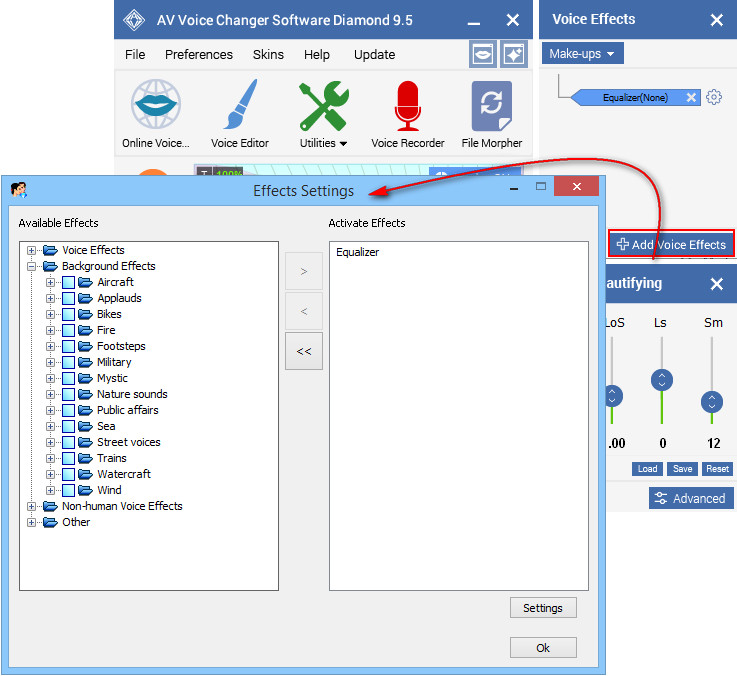
Task: Click the Ls slider handle
Action: tap(662, 380)
